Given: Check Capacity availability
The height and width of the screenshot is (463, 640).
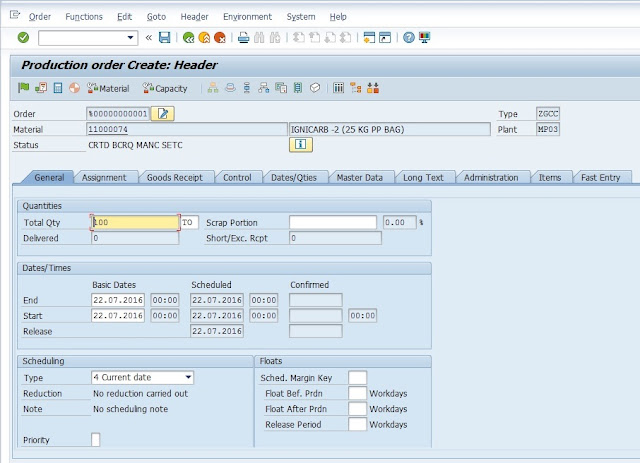Looking at the screenshot, I should click(x=165, y=88).
